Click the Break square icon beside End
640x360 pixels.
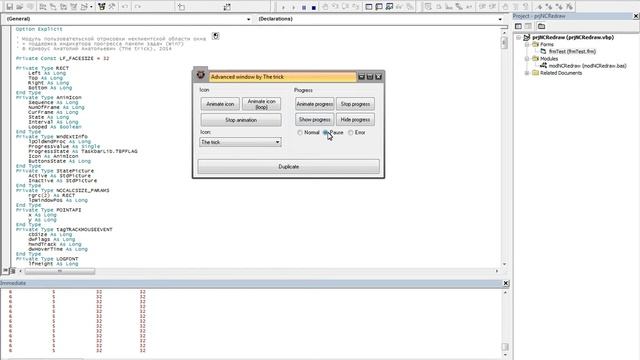(x=304, y=7)
